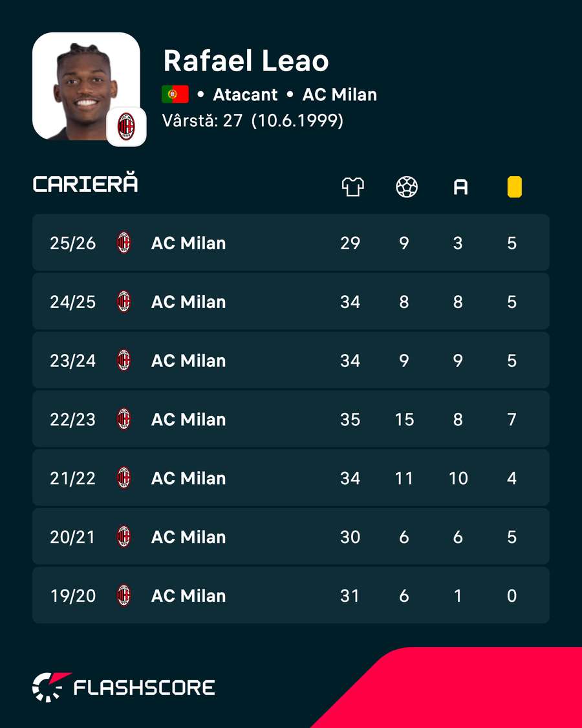The image size is (582, 728).
Task: Click the jersey appearances column icon
Action: click(x=352, y=187)
